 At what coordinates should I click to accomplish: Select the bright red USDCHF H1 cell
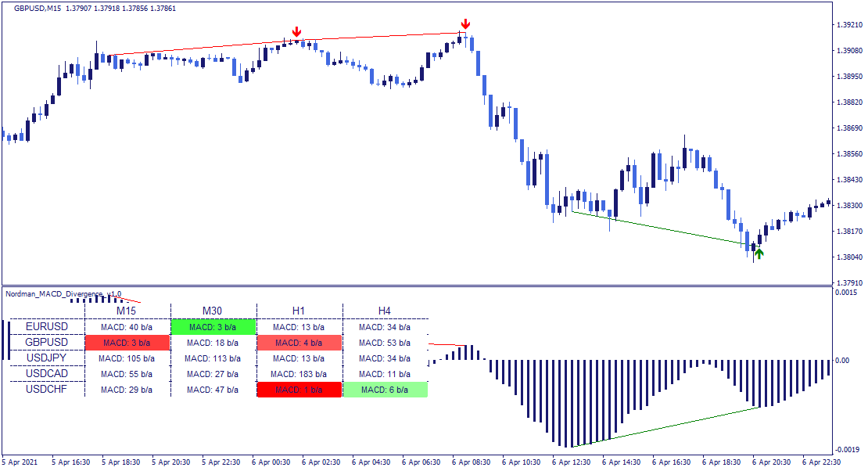coord(299,390)
